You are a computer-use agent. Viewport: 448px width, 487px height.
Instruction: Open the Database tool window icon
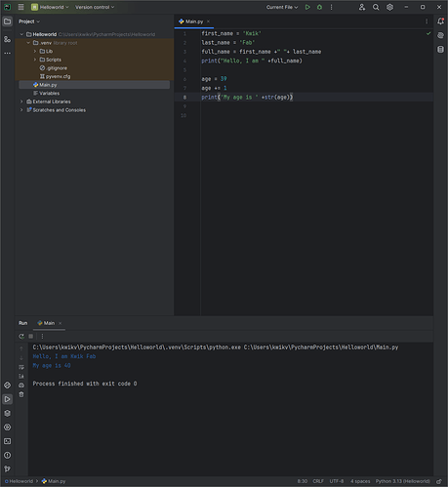click(440, 50)
